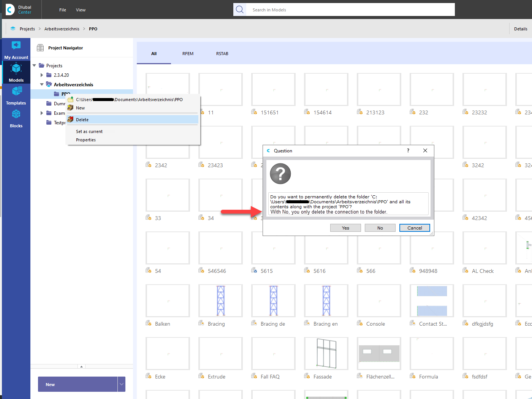Image resolution: width=532 pixels, height=399 pixels.
Task: Click the model icon beside 948948
Action: [413, 271]
